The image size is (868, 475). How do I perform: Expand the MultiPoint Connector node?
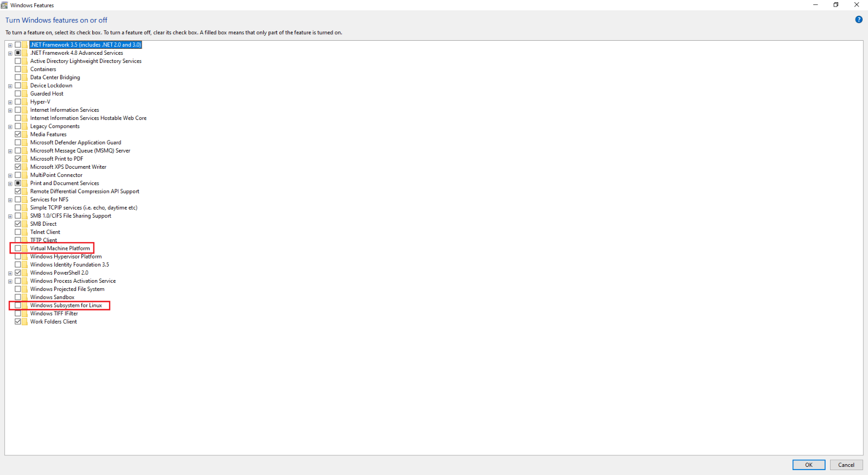coord(10,175)
